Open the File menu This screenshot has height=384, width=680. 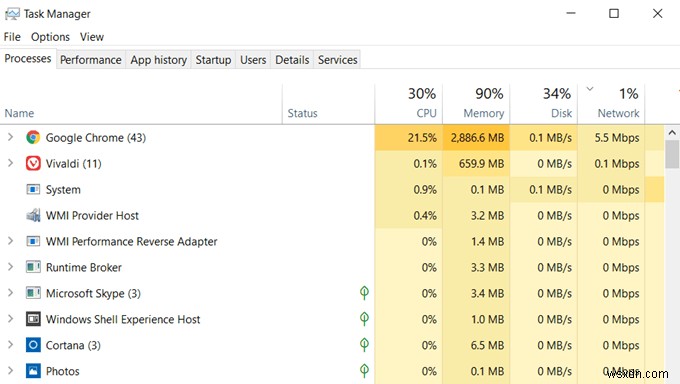pyautogui.click(x=12, y=37)
